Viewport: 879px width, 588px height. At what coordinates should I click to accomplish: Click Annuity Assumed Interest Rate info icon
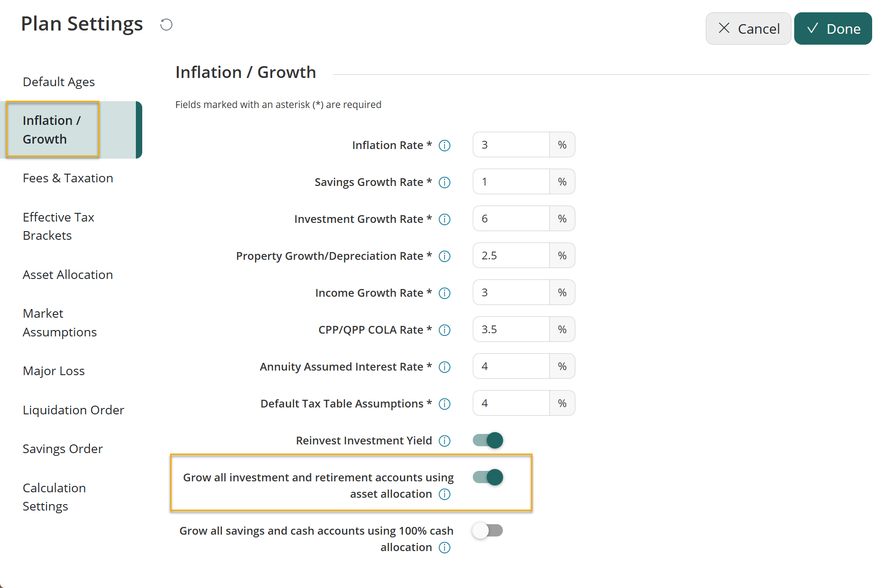pyautogui.click(x=445, y=367)
